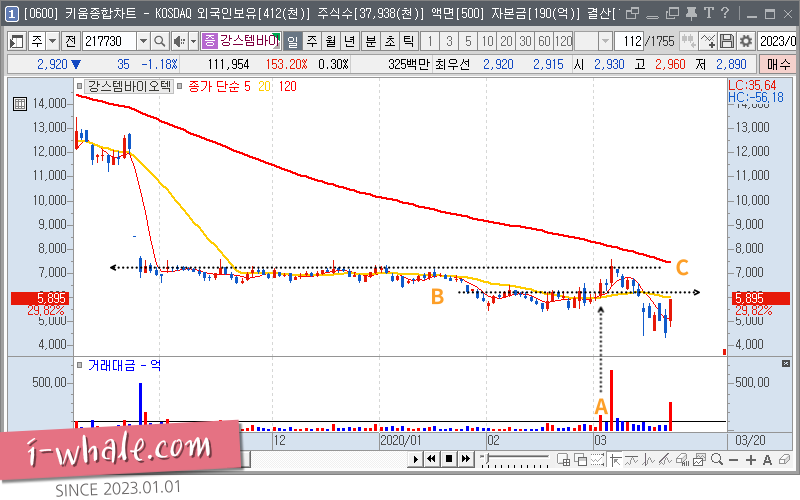Viewport: 800px width, 500px height.
Task: Select the 5 interval button
Action: (468, 41)
